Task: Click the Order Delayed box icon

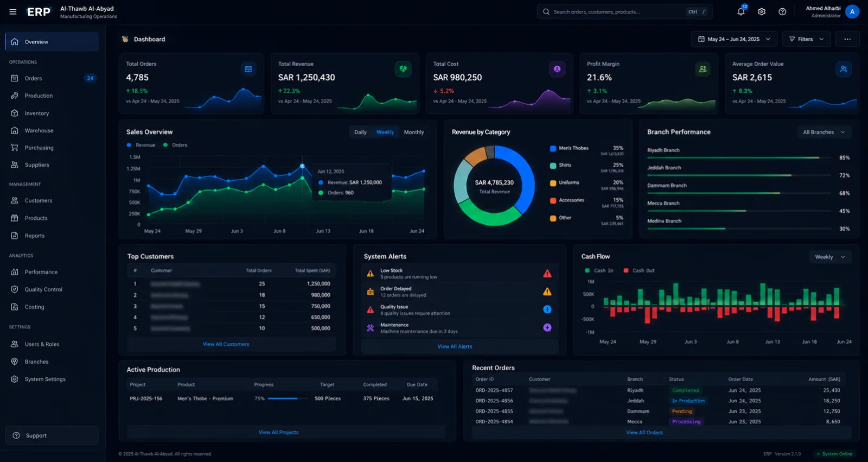Action: [371, 292]
